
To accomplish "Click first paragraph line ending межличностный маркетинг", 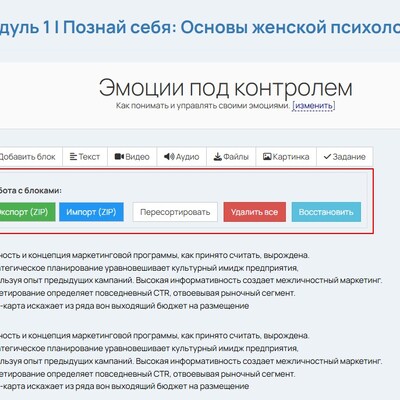I will point(191,281).
